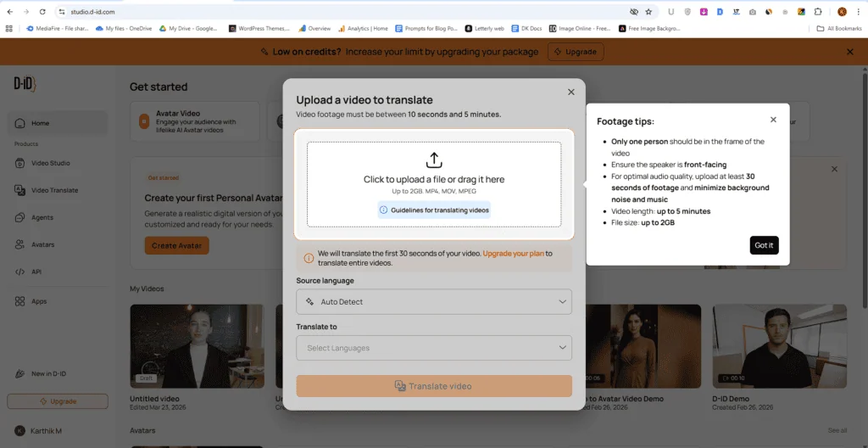Click the Upgrade button in orange banner

click(x=576, y=52)
